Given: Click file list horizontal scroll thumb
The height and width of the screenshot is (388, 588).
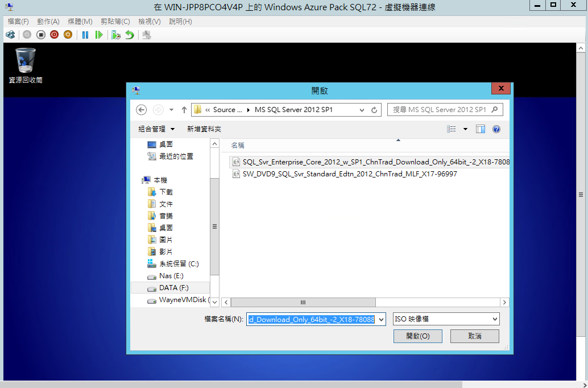Looking at the screenshot, I should coord(303,302).
